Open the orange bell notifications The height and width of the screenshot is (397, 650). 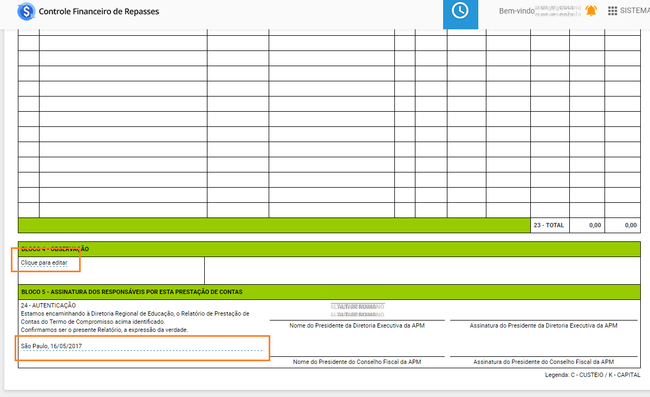pyautogui.click(x=591, y=11)
